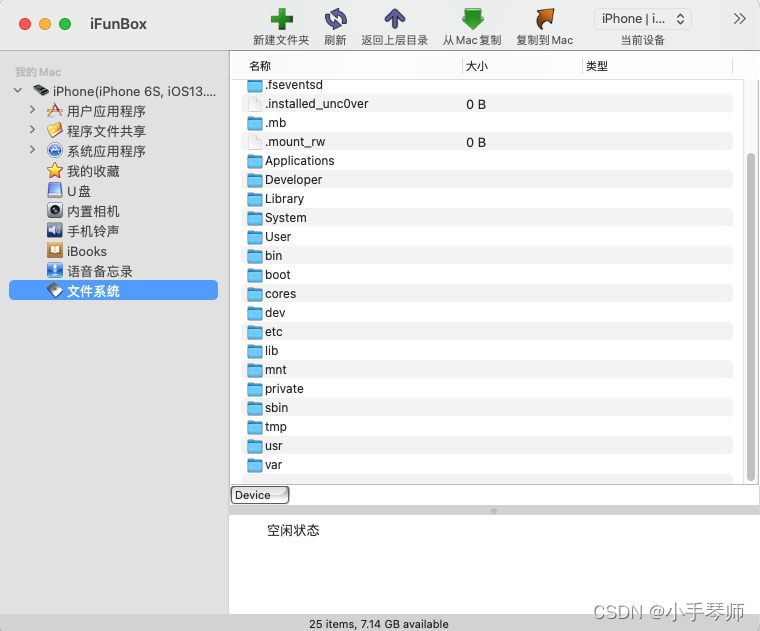Sort by the 名称 column header

(x=260, y=66)
